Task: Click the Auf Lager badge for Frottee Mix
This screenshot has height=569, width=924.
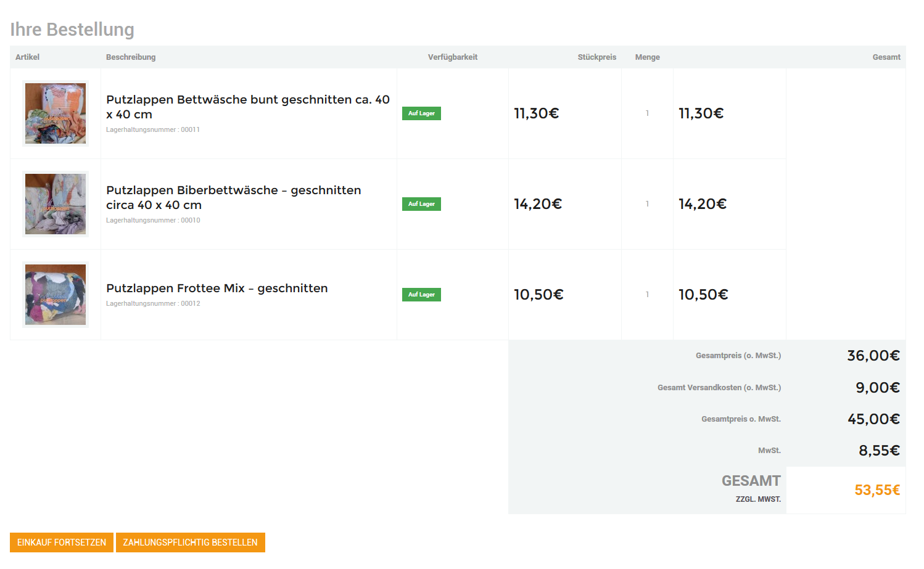Action: [x=421, y=295]
